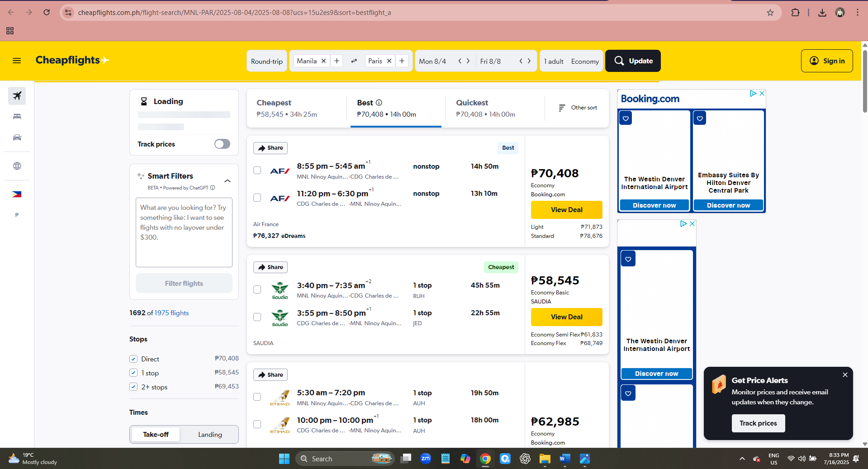This screenshot has width=868, height=469.
Task: Save Embassy Suites ad to favorites
Action: (700, 118)
